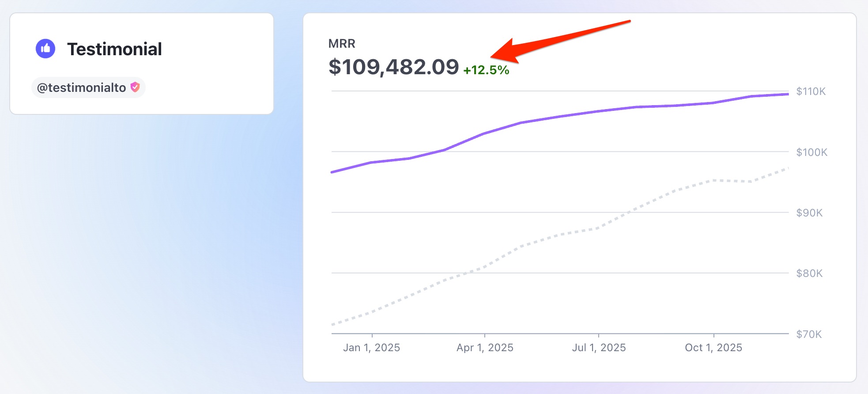Viewport: 868px width, 394px height.
Task: Select the Jul 1, 2025 axis date
Action: (599, 348)
